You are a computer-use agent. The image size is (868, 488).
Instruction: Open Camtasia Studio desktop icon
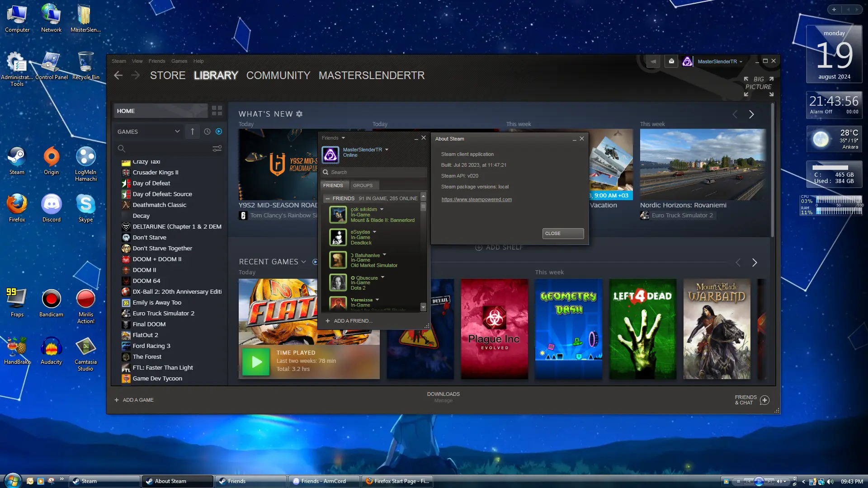pos(85,353)
